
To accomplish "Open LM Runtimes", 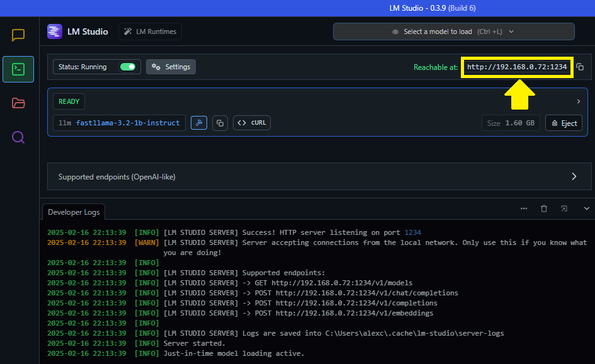I will pyautogui.click(x=150, y=31).
